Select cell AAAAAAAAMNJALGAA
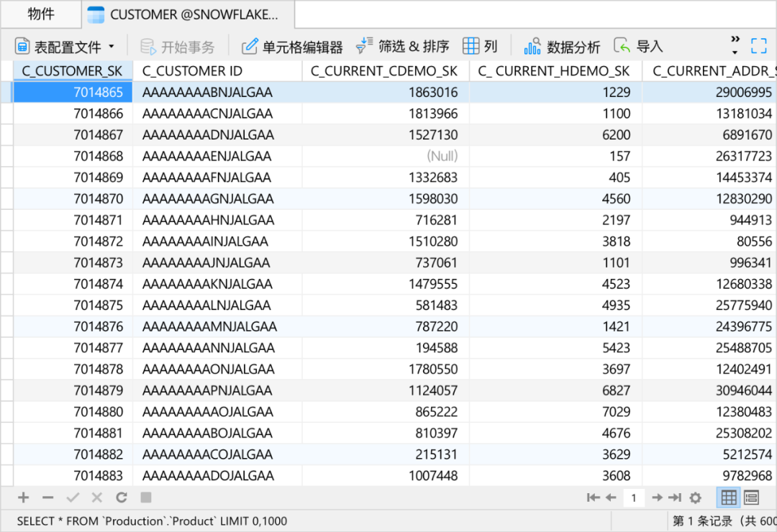The image size is (777, 532). point(217,326)
